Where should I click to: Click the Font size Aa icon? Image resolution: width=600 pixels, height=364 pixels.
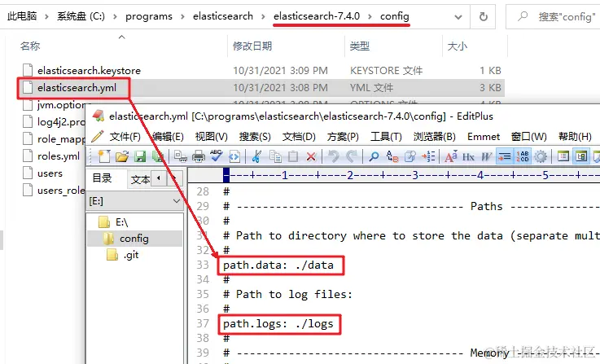tap(451, 156)
